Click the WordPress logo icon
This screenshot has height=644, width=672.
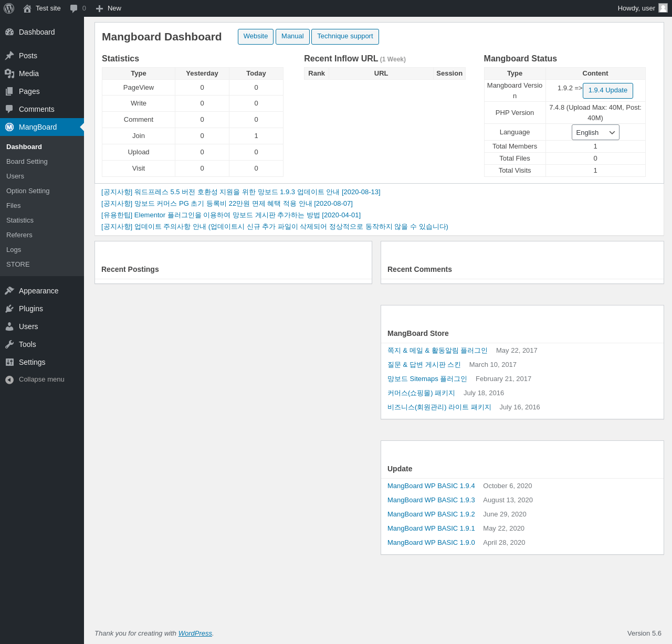coord(9,8)
